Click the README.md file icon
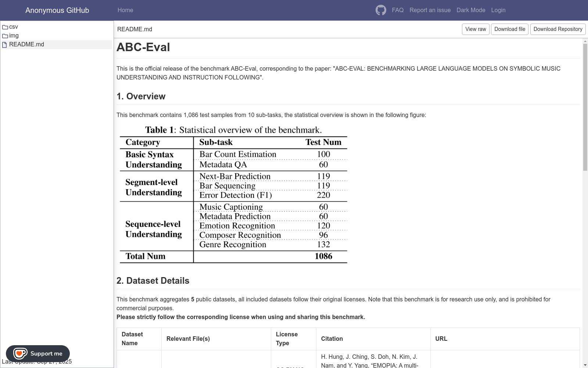The width and height of the screenshot is (588, 368). 5,45
